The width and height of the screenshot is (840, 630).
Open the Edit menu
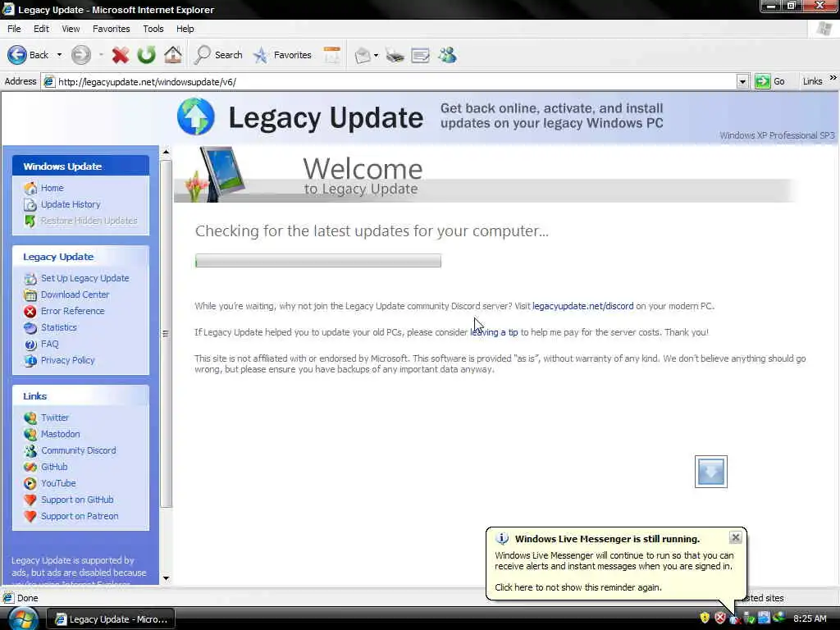41,29
